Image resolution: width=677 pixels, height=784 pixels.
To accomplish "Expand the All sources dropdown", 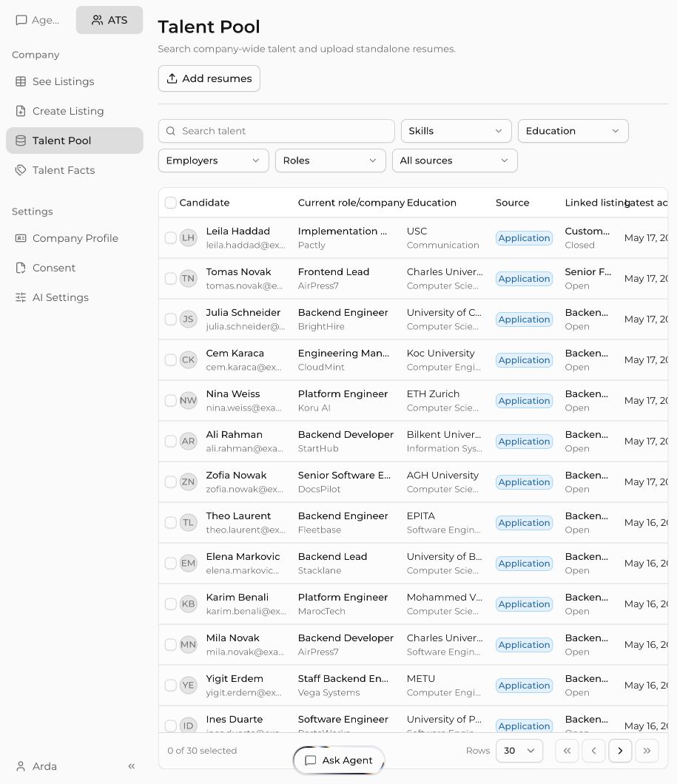I will [x=454, y=160].
